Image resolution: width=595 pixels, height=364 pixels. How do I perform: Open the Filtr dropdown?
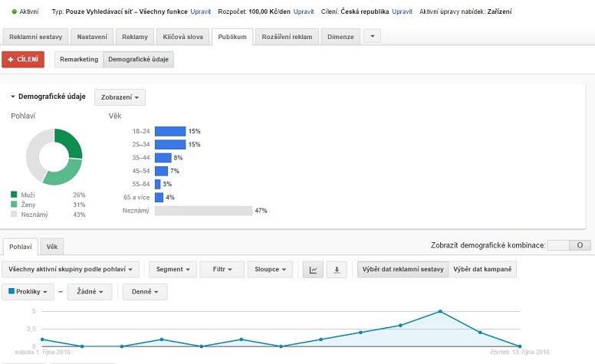[x=222, y=270]
